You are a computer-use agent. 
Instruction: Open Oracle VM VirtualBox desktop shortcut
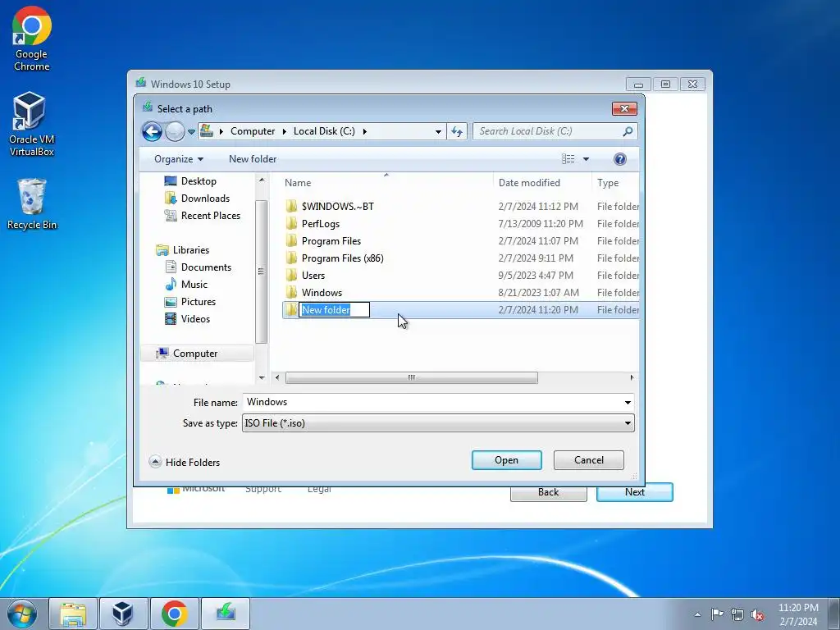point(32,124)
